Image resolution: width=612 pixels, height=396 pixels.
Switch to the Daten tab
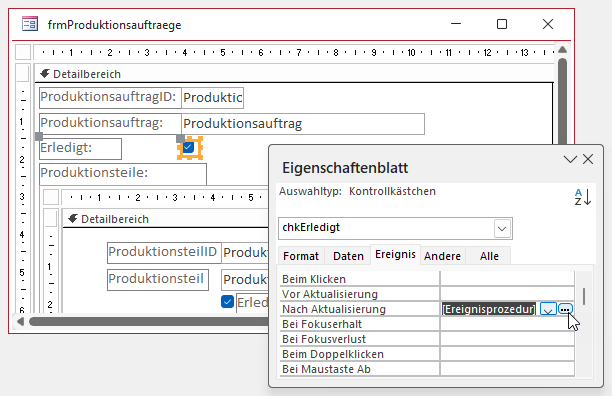348,256
